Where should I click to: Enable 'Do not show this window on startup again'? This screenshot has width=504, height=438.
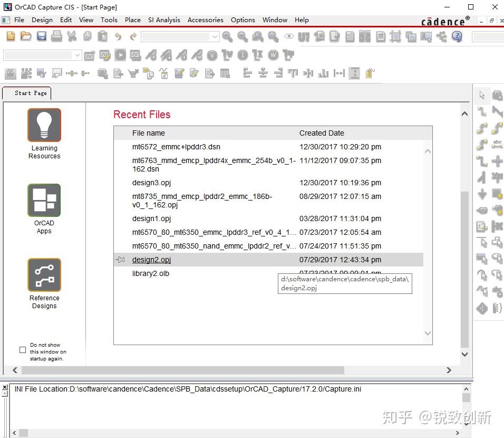(x=22, y=349)
